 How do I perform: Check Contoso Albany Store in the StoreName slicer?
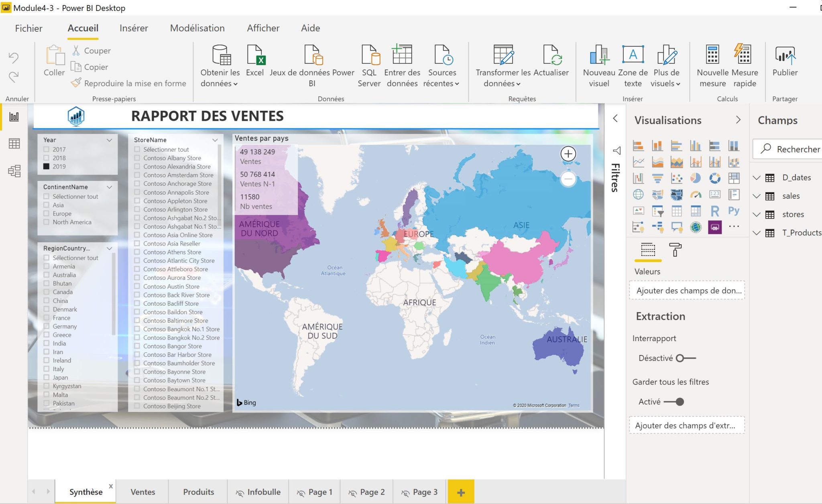coord(137,158)
